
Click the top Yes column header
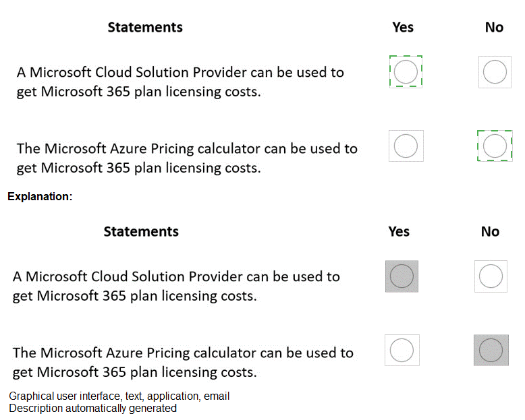403,27
